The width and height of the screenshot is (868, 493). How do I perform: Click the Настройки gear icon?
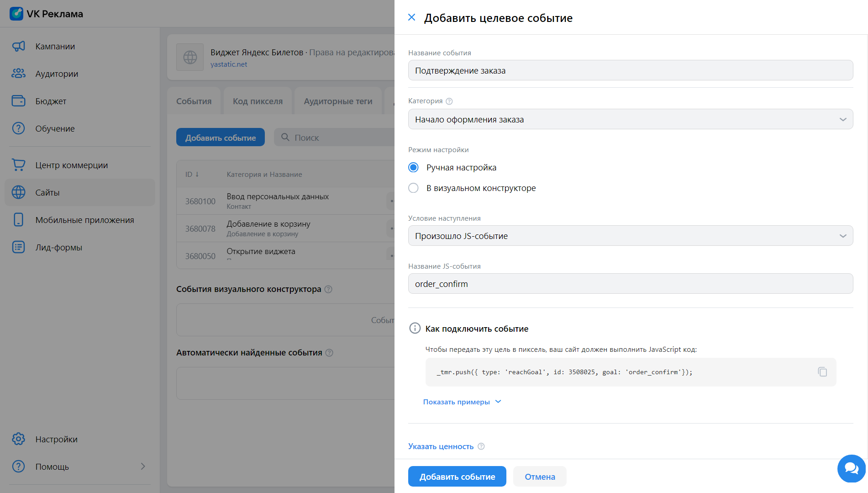coord(18,439)
